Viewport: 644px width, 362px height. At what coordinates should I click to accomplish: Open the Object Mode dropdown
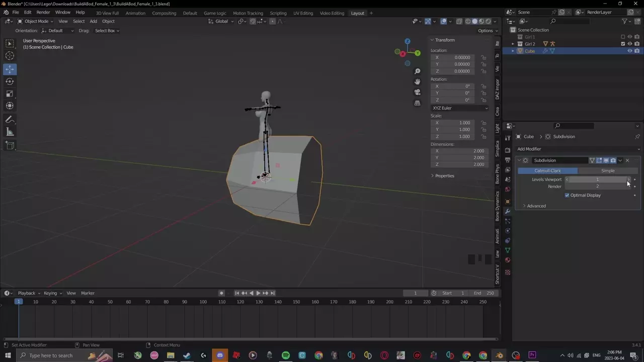37,21
